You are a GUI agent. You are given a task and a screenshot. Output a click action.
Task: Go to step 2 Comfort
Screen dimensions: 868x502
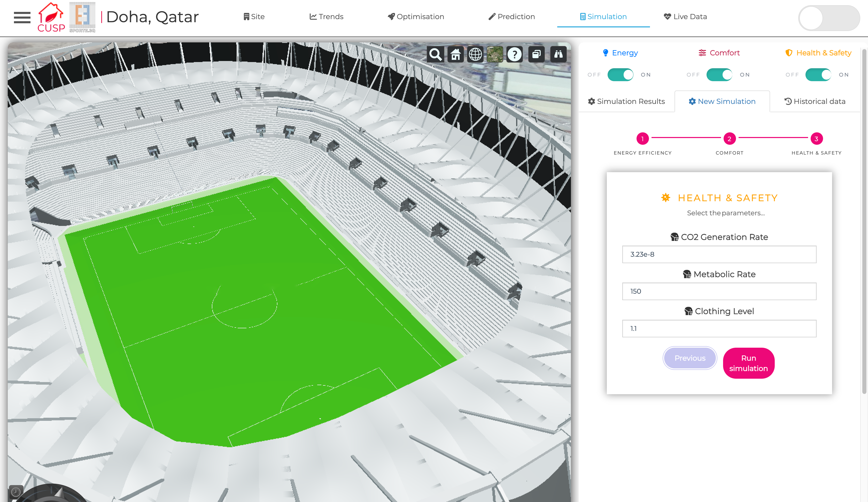point(729,139)
